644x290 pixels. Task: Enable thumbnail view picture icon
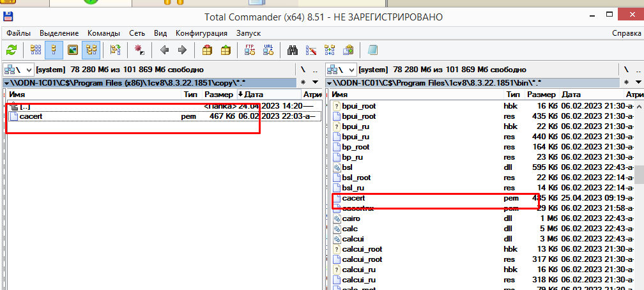(73, 50)
